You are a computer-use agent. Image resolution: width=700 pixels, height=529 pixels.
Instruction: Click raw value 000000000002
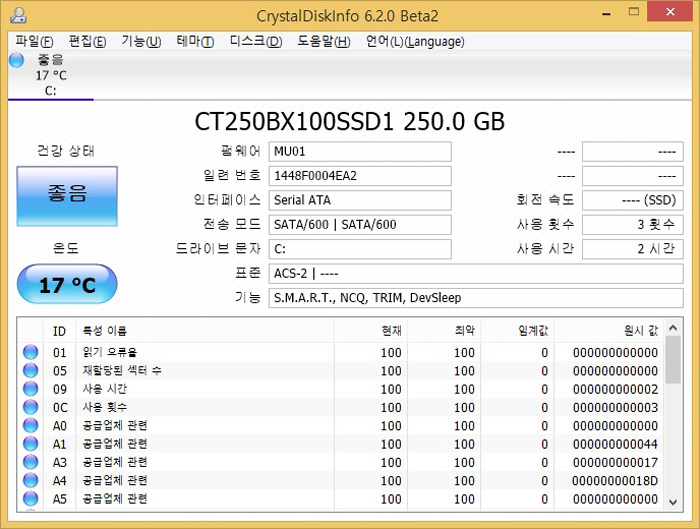pos(615,389)
